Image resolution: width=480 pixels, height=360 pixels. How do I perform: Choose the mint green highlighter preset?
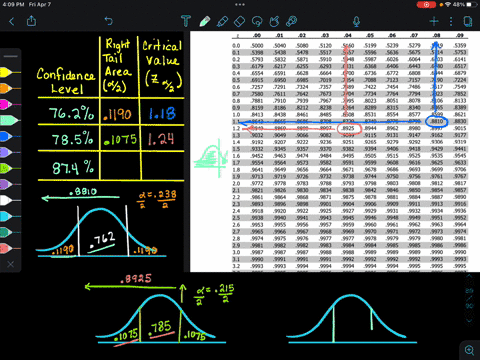click(x=9, y=120)
